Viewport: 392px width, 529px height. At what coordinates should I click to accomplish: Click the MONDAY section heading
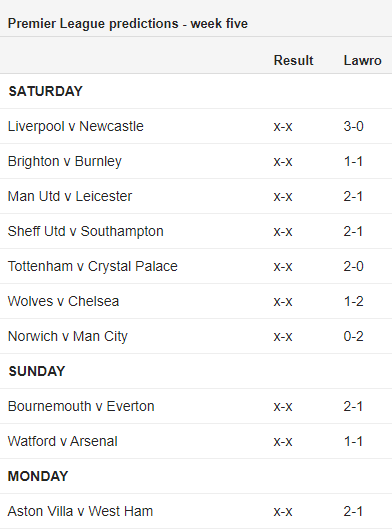click(38, 476)
